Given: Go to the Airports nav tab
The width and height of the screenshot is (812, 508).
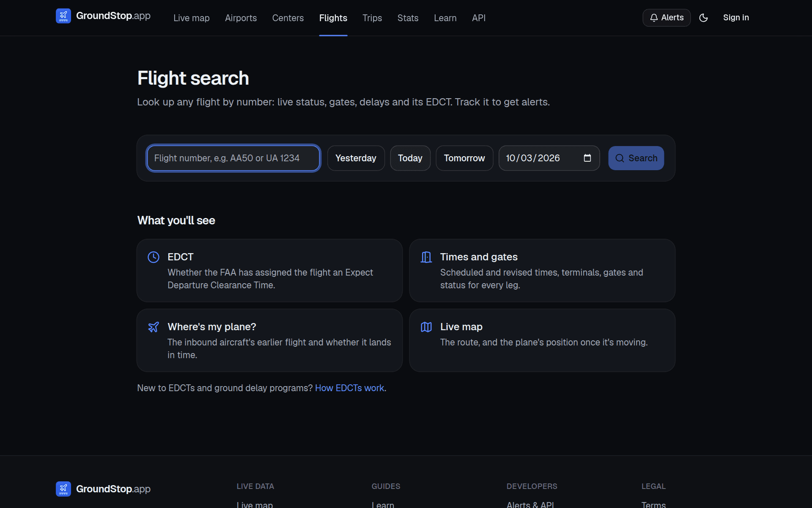Looking at the screenshot, I should coord(241,18).
